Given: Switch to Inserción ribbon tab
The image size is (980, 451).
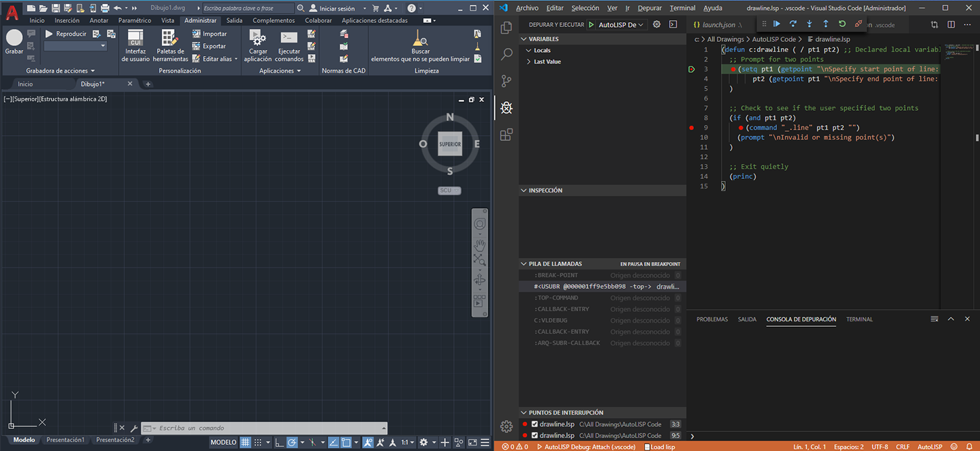Looking at the screenshot, I should point(67,20).
